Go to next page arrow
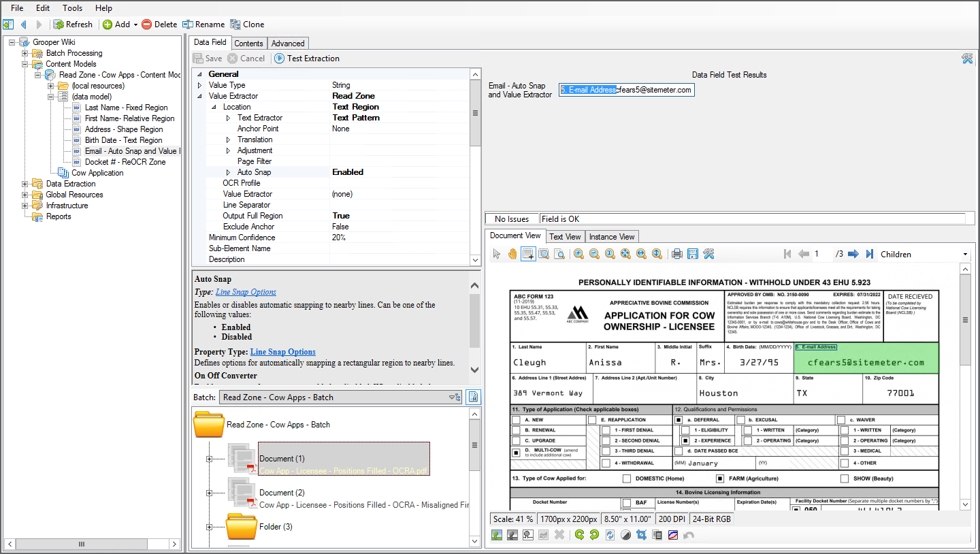The image size is (980, 554). 853,254
